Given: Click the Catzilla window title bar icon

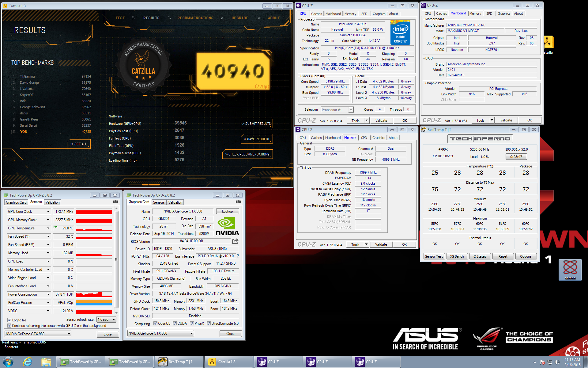Looking at the screenshot, I should click(x=5, y=6).
